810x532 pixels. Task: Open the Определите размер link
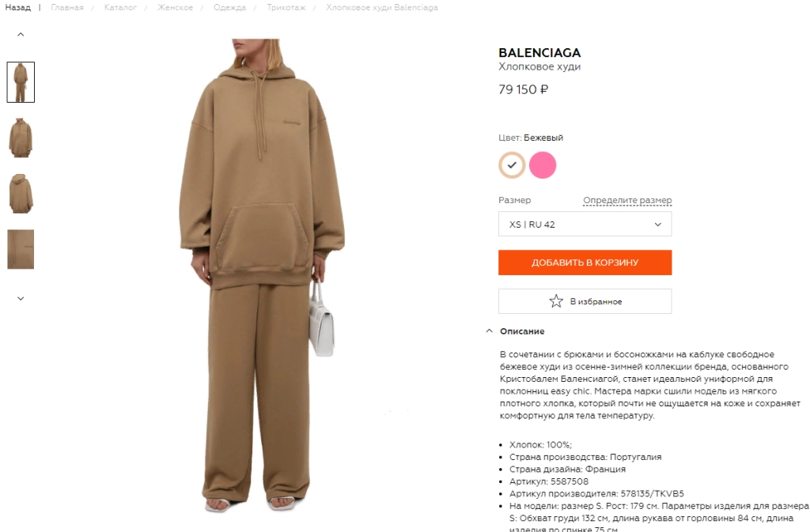(x=627, y=200)
